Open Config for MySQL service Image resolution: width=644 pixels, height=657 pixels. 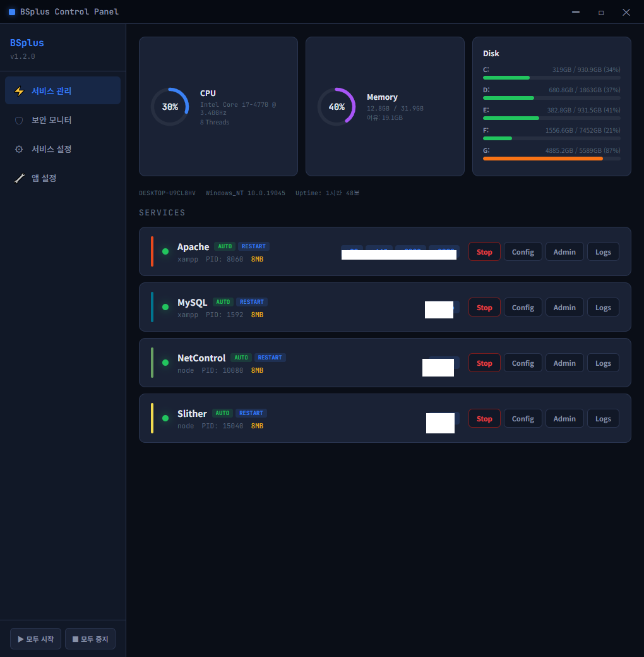[x=523, y=308]
